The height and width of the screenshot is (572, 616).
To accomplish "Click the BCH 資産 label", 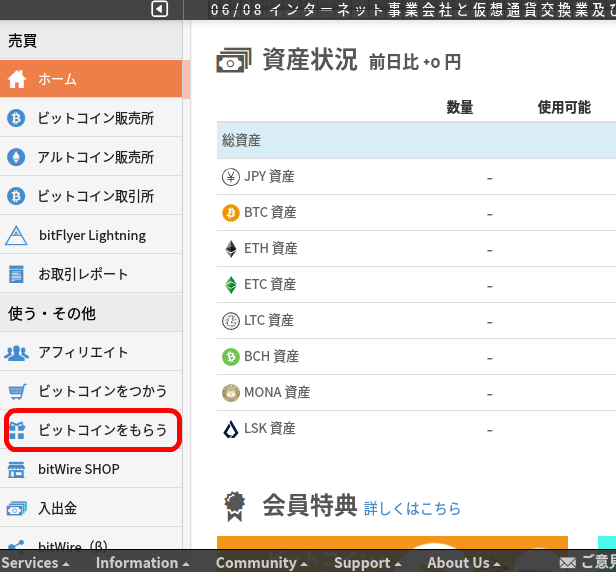I will 271,357.
